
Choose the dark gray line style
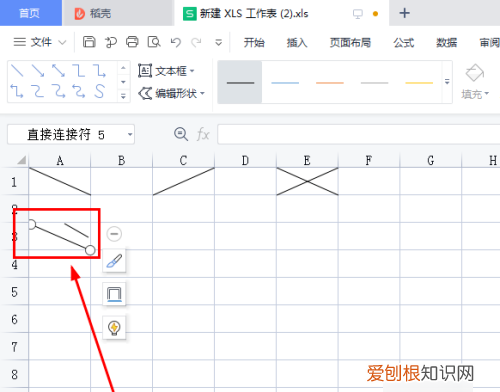click(240, 82)
